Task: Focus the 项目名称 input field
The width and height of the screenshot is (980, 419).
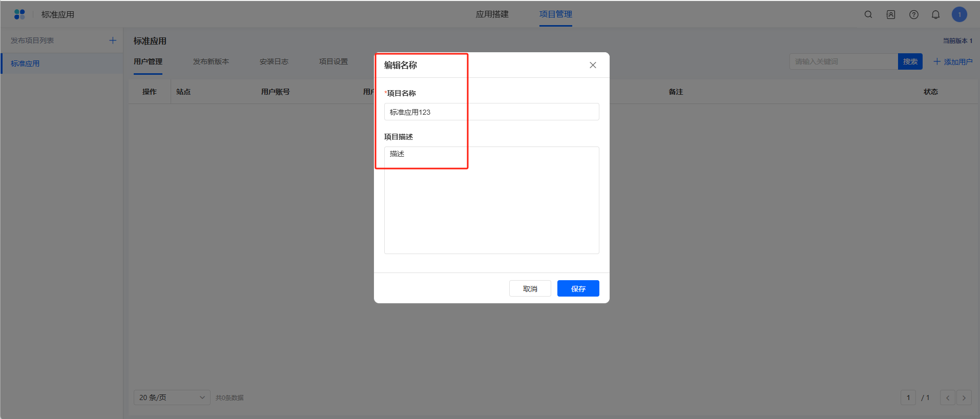Action: coord(491,112)
